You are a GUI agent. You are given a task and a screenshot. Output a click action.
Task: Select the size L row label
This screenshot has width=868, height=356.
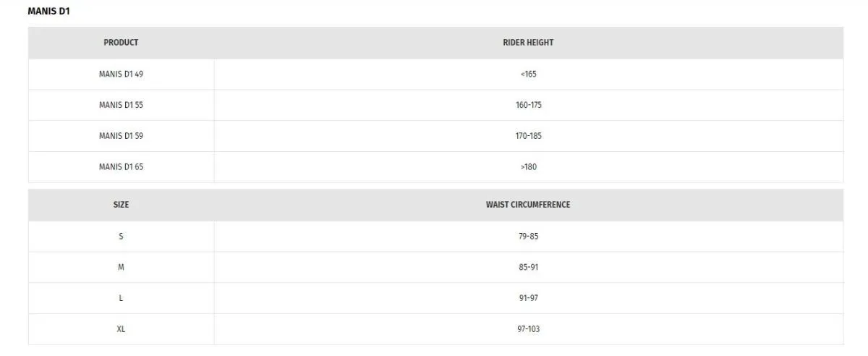pyautogui.click(x=121, y=298)
